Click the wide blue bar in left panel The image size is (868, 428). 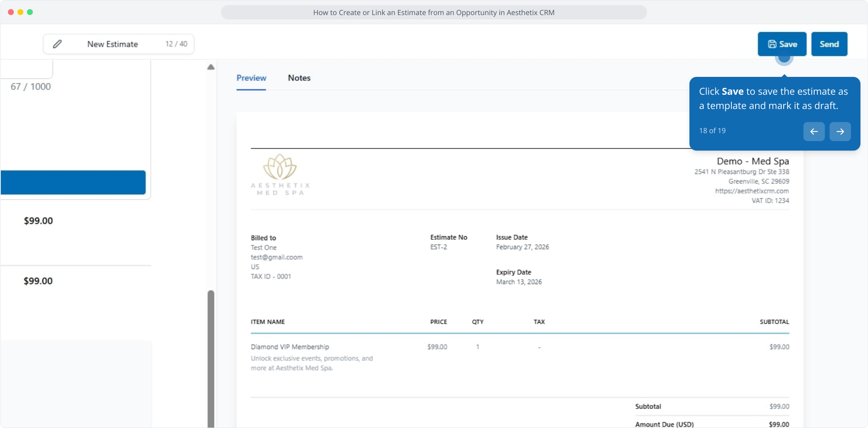point(73,182)
